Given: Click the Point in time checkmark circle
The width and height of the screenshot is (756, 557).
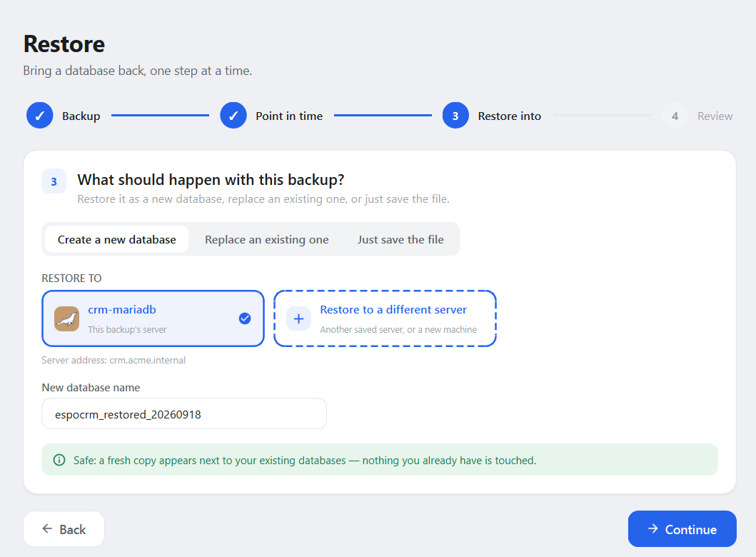Looking at the screenshot, I should pyautogui.click(x=233, y=116).
